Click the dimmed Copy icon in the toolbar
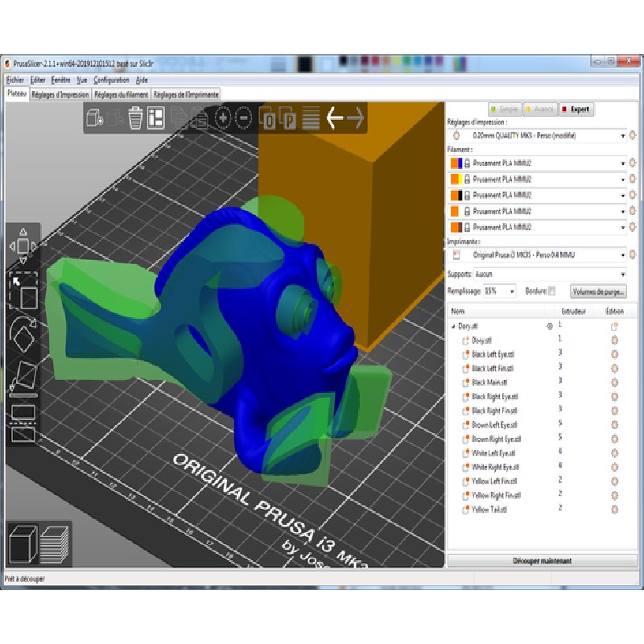The image size is (644, 644). (179, 118)
